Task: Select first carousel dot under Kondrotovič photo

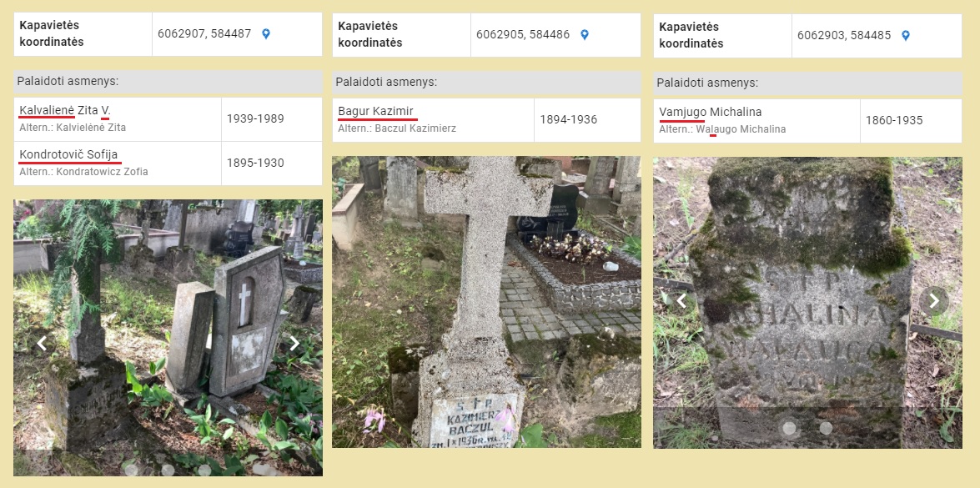Action: (x=131, y=470)
